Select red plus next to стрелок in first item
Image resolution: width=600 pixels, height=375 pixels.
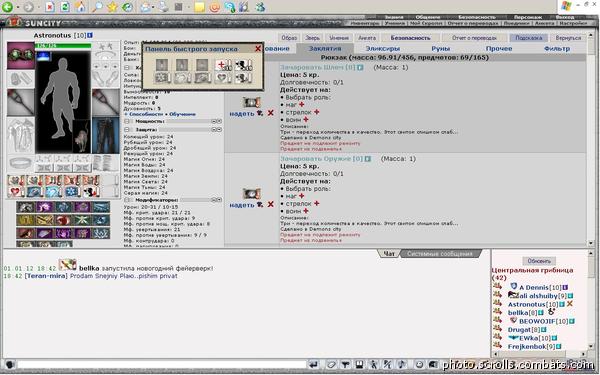point(316,112)
